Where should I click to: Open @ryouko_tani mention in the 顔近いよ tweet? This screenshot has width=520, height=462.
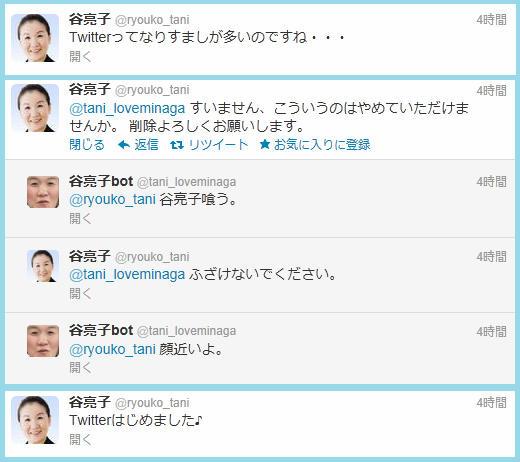(112, 349)
